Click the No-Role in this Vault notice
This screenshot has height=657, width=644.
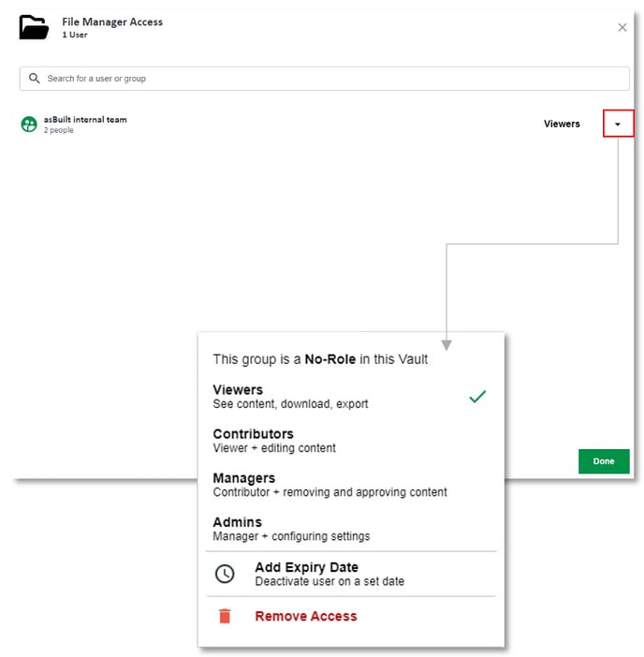coord(320,359)
